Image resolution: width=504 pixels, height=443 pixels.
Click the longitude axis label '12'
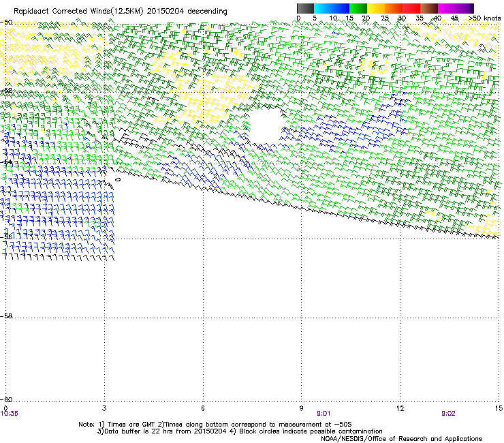click(x=400, y=408)
